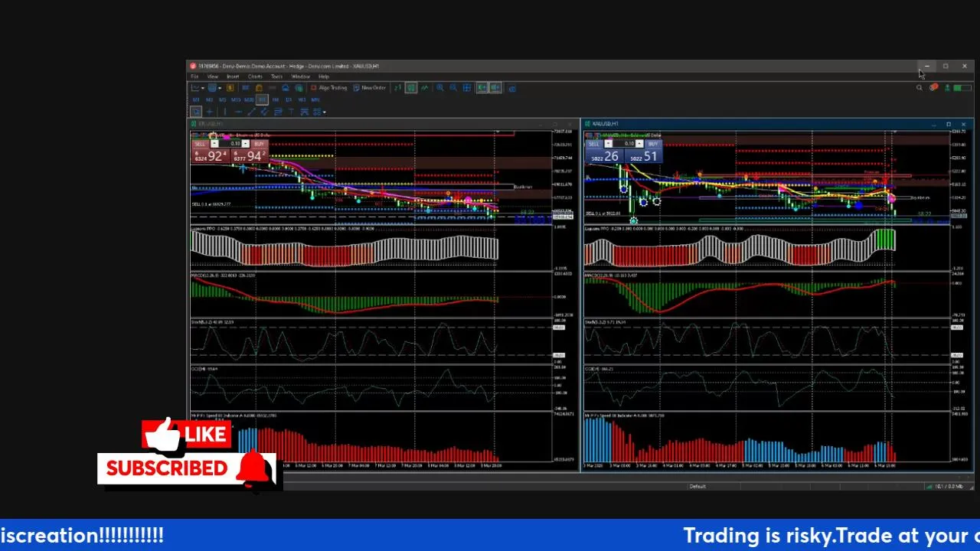
Task: Toggle Algo Trading on the toolbar
Action: point(329,88)
